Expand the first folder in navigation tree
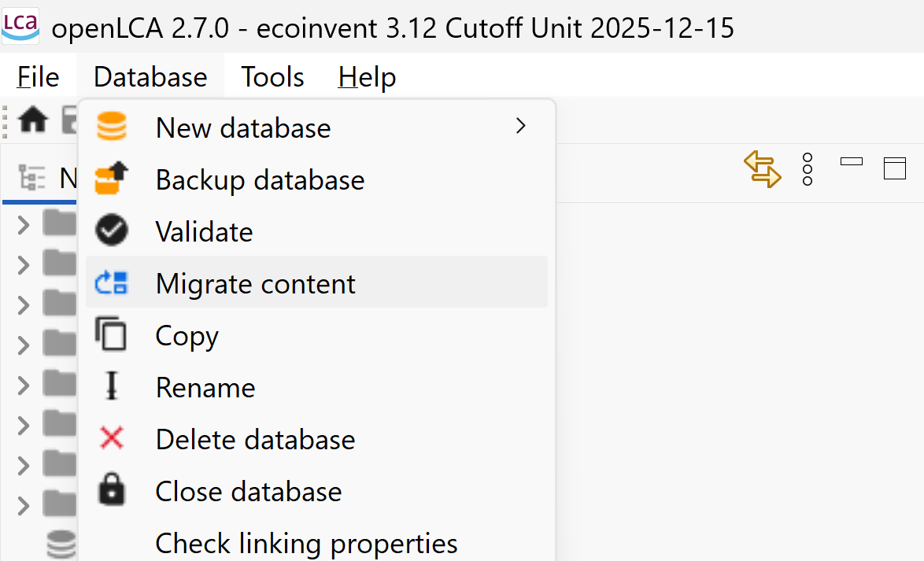The width and height of the screenshot is (924, 561). [x=23, y=225]
